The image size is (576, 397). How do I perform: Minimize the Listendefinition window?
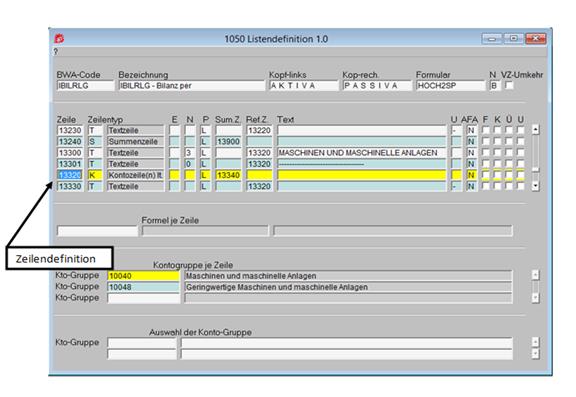click(x=492, y=39)
